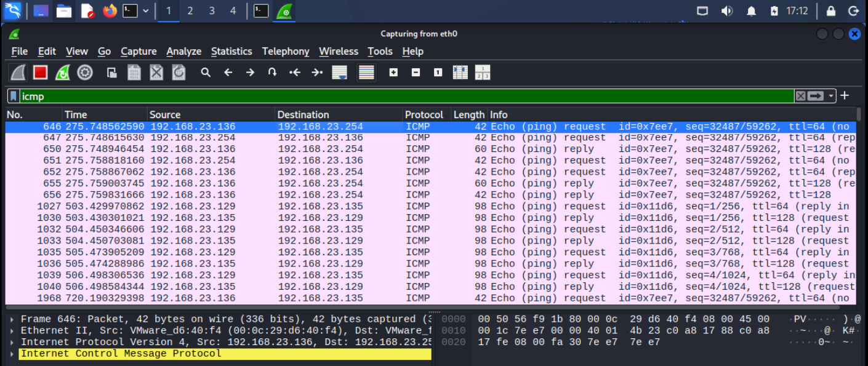Lock the screen from panel
868x366 pixels.
[831, 10]
